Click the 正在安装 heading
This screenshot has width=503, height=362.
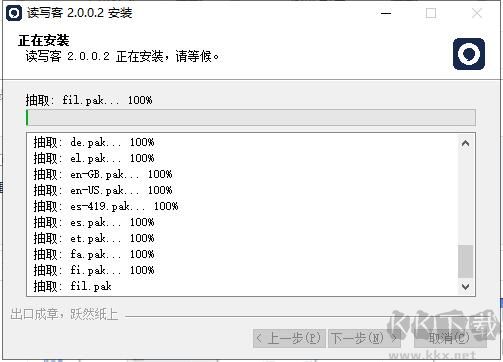(44, 41)
